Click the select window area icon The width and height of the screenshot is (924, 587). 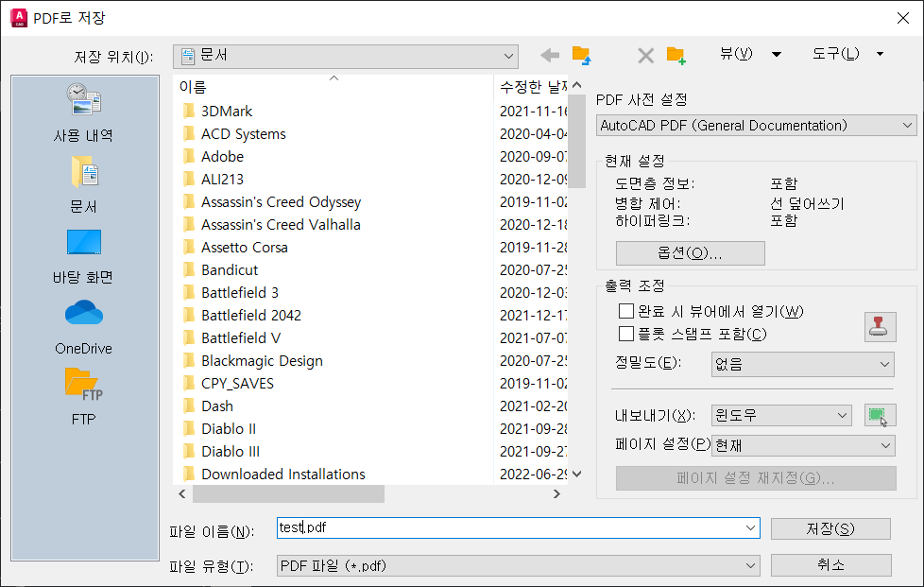pyautogui.click(x=880, y=416)
